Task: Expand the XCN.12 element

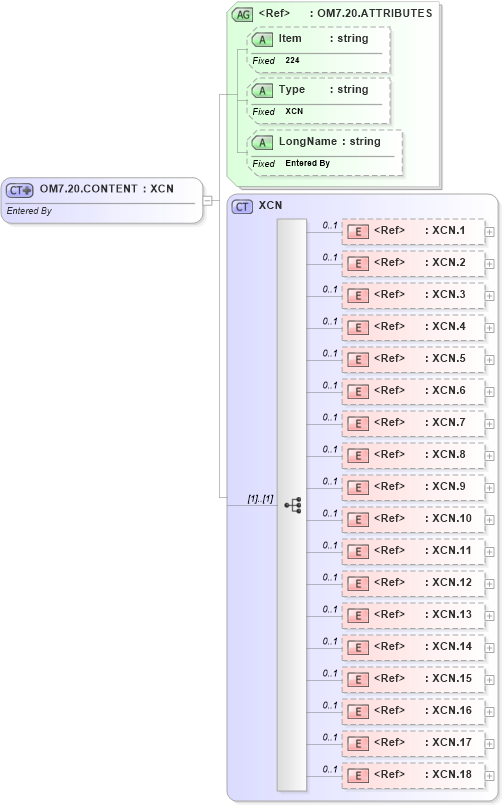Action: point(489,584)
